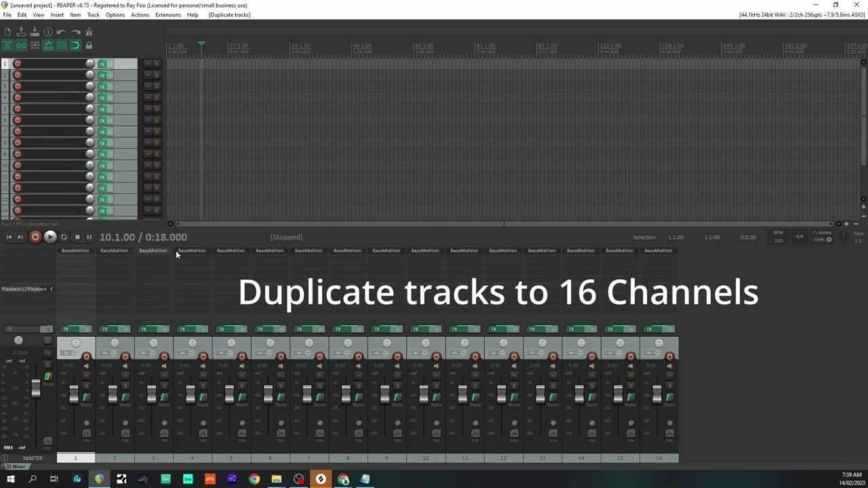Open Route button on mixer channel 1

point(86,397)
